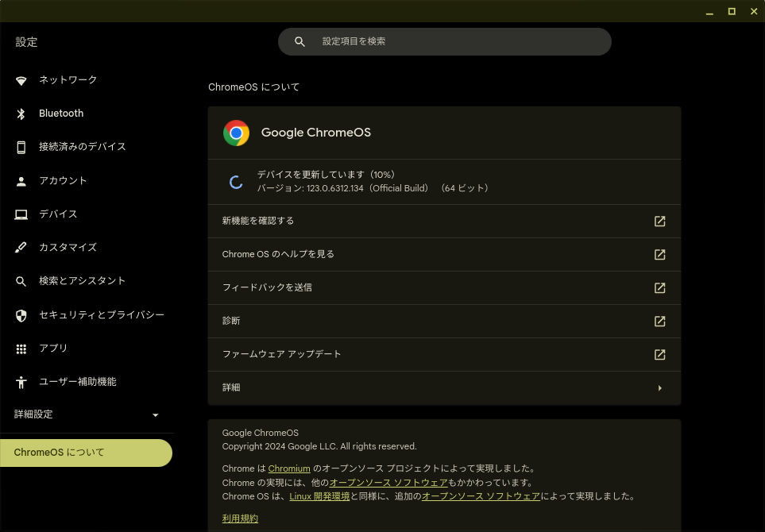Open ネットワーク settings section
The height and width of the screenshot is (532, 765).
pyautogui.click(x=68, y=79)
